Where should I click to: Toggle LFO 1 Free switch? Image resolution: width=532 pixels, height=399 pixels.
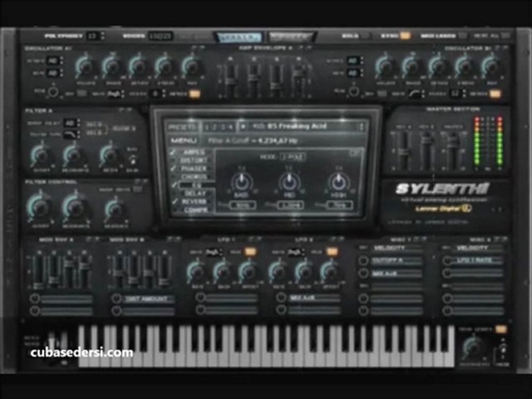(x=250, y=252)
